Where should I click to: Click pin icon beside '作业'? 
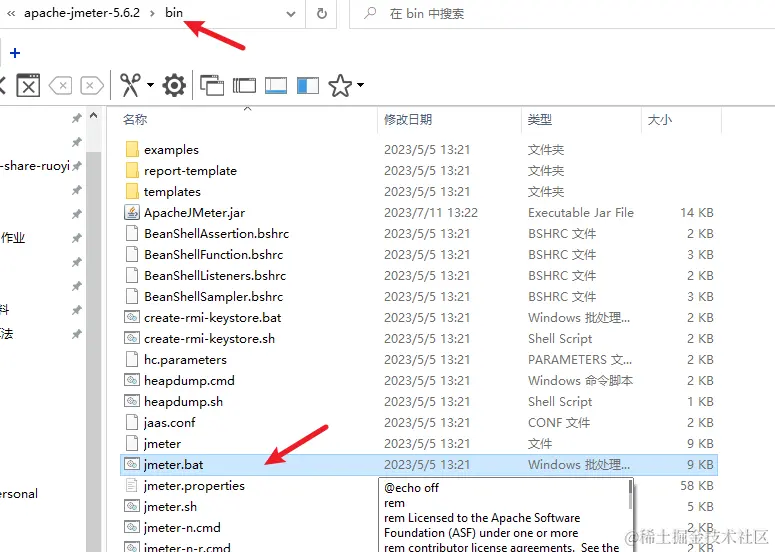click(x=76, y=238)
